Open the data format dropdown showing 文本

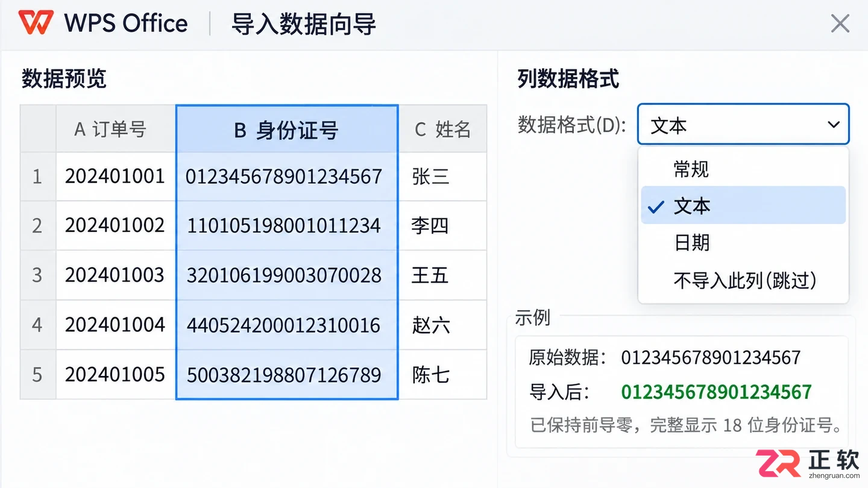click(743, 125)
